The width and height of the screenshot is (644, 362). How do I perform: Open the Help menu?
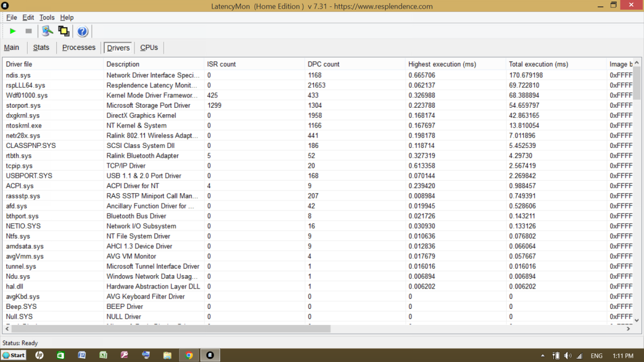[67, 18]
